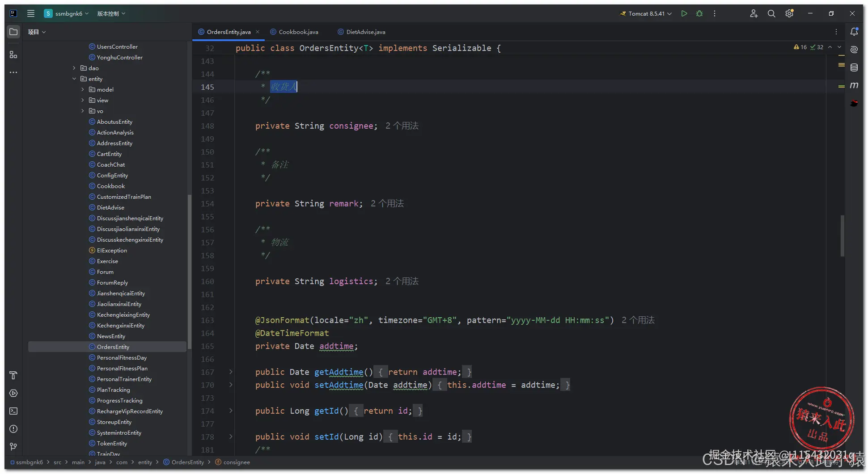The width and height of the screenshot is (868, 474).
Task: Open the Database tool window
Action: click(x=854, y=67)
